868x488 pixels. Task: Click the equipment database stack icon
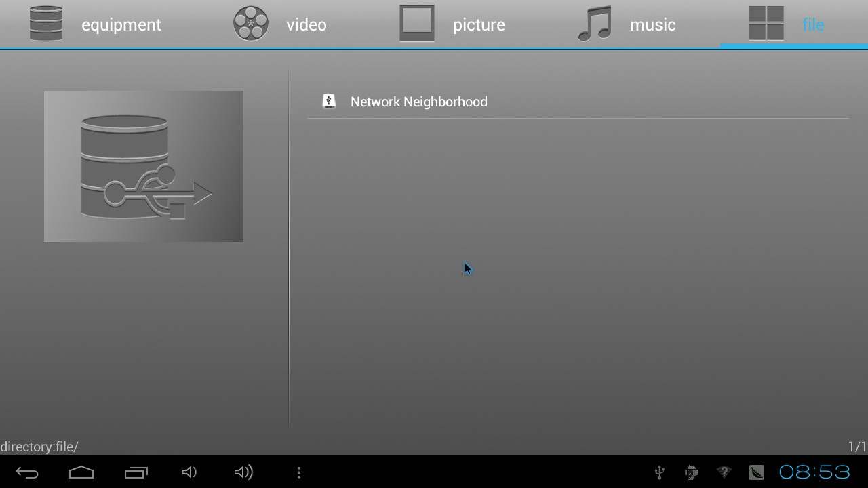coord(46,24)
